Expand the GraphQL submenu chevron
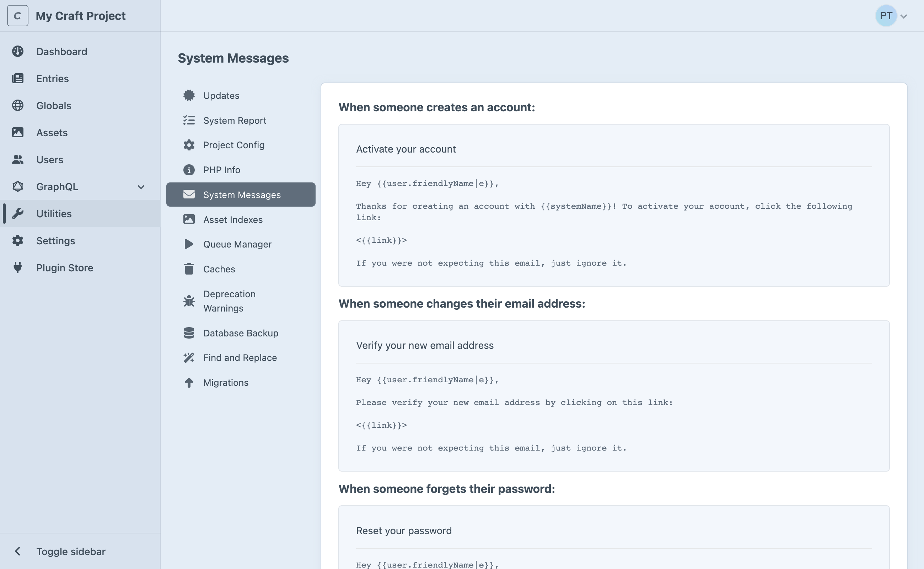 (x=141, y=187)
